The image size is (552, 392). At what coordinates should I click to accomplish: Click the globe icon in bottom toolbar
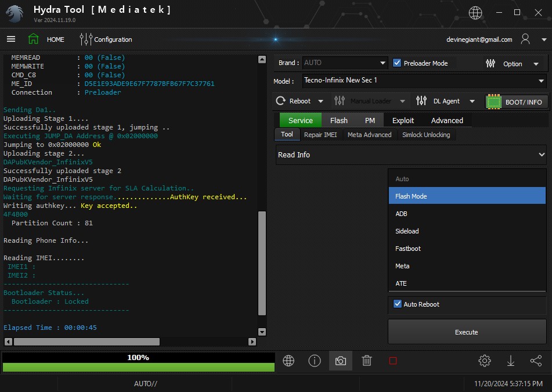[x=288, y=361]
